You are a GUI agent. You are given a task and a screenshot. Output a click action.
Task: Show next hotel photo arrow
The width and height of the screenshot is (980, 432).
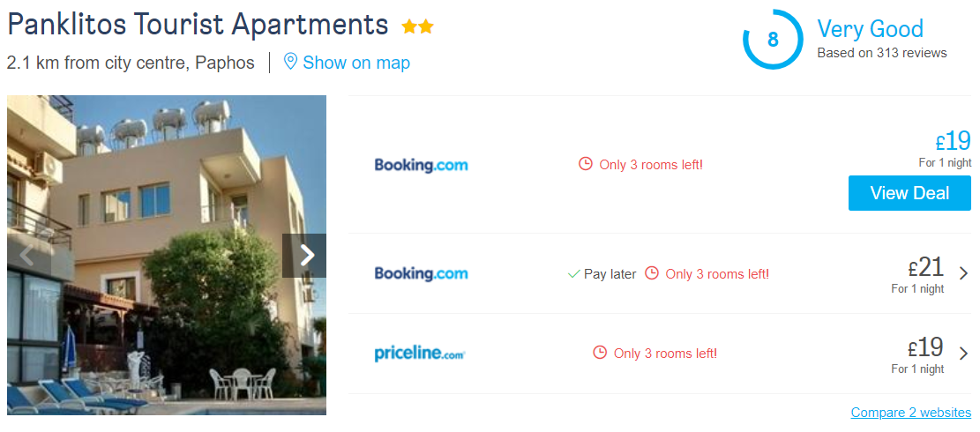(305, 256)
